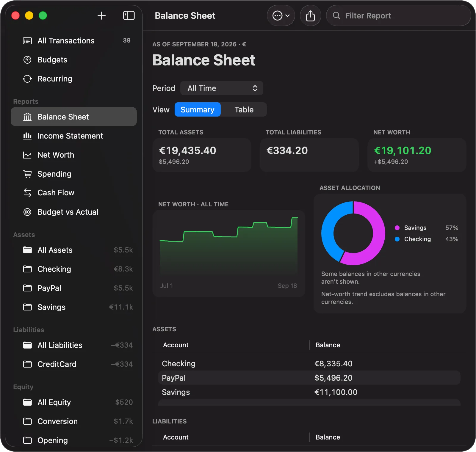This screenshot has height=452, width=476.
Task: Click the Recurring arrows icon
Action: point(27,79)
